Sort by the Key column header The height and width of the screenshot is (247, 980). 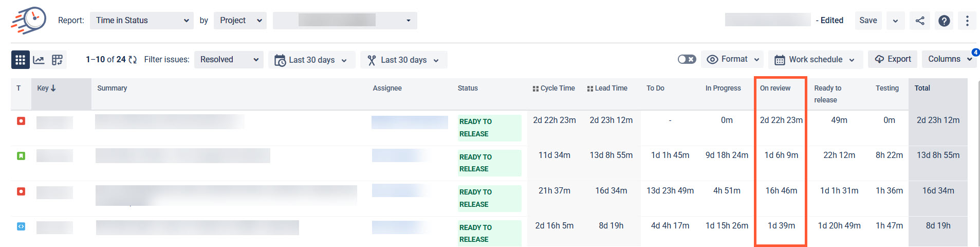point(61,94)
